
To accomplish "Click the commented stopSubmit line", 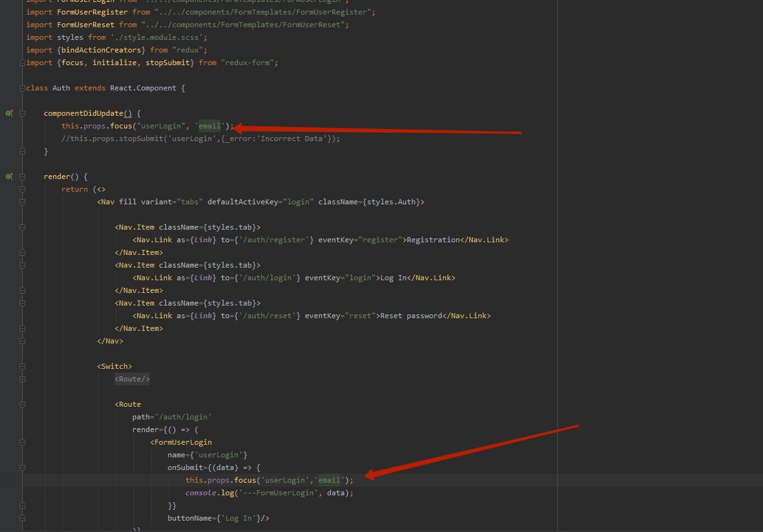I will [x=201, y=139].
